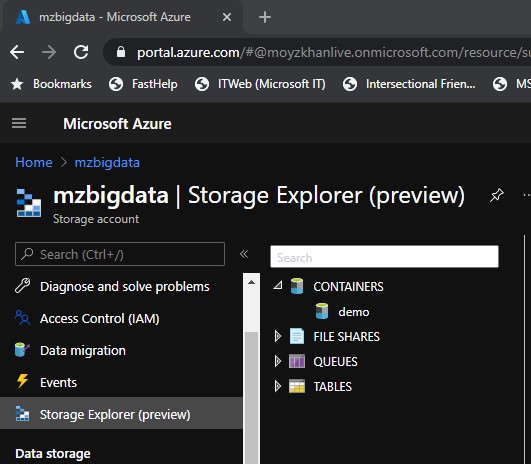This screenshot has height=464, width=531.
Task: Open a new browser tab
Action: 264,17
